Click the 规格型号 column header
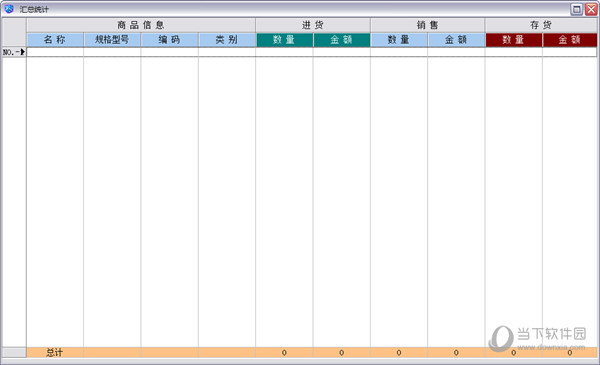Viewport: 600px width, 365px height. [x=112, y=40]
